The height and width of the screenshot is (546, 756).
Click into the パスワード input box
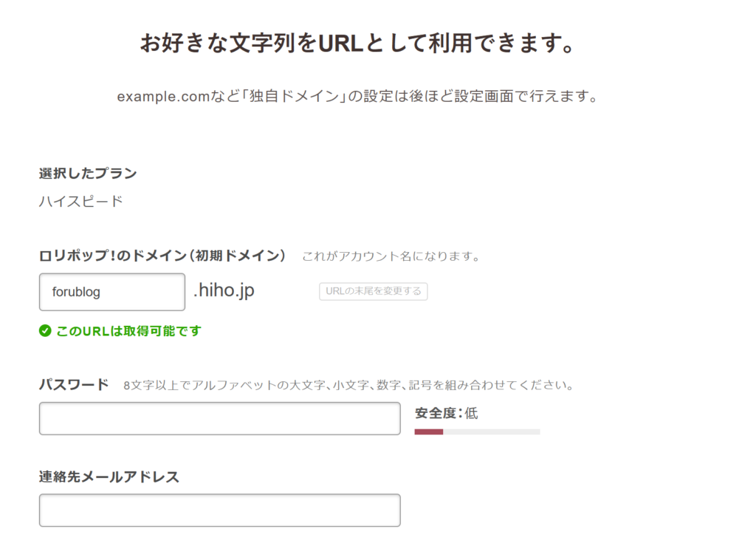point(219,418)
